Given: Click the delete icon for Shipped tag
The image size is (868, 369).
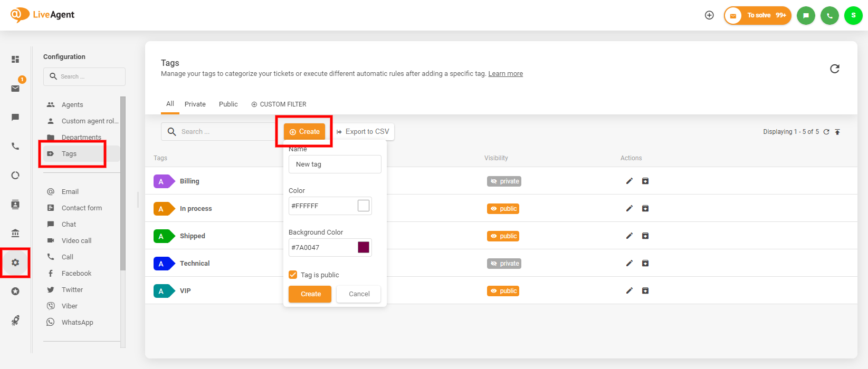Looking at the screenshot, I should click(645, 236).
